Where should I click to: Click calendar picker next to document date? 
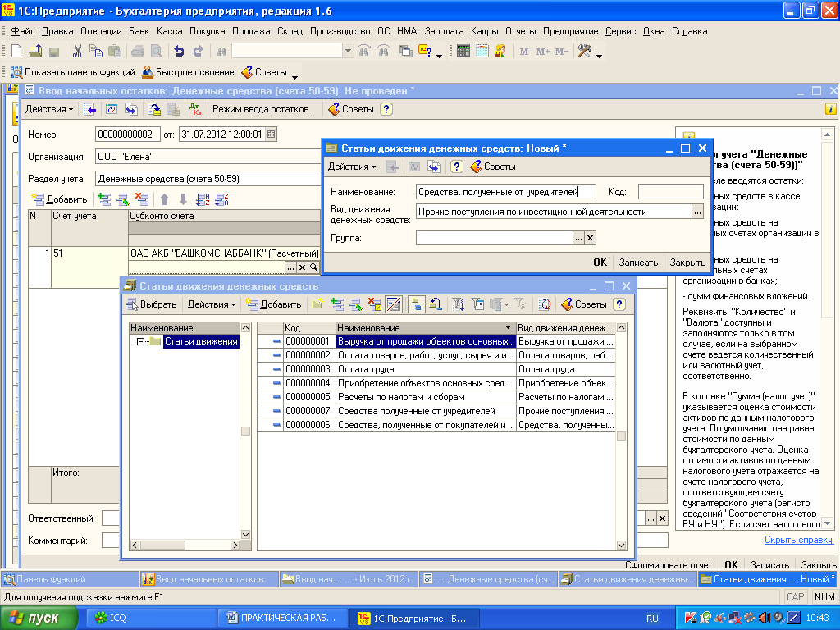coord(271,135)
